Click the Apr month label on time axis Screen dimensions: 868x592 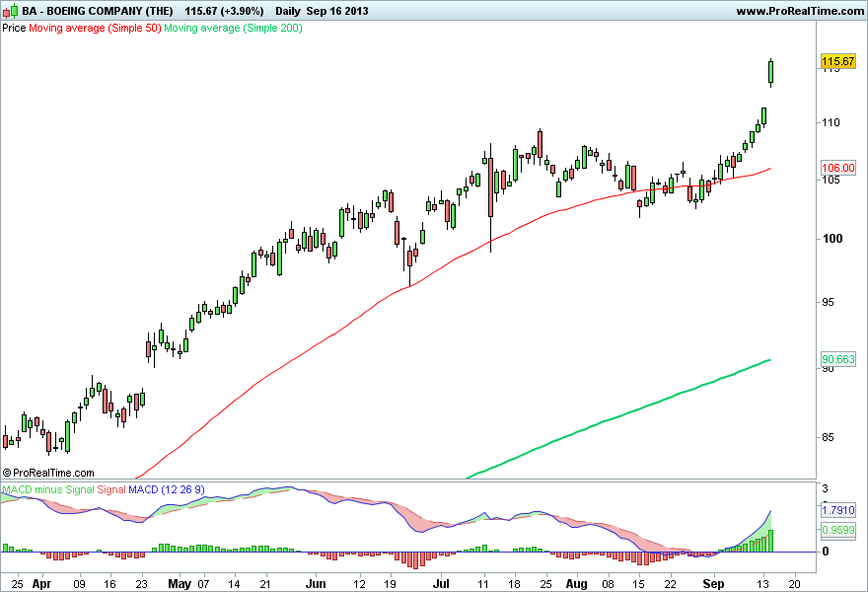[x=41, y=584]
